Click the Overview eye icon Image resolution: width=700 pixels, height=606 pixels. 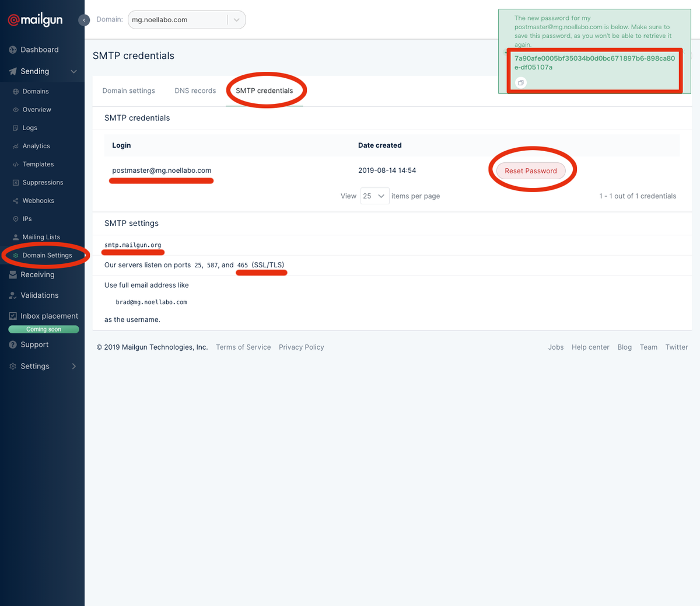[x=16, y=110]
